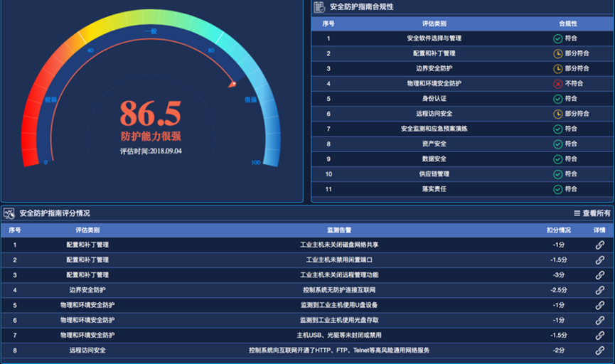Open details link for 控制系统无防护连接互联网 row

click(x=599, y=290)
